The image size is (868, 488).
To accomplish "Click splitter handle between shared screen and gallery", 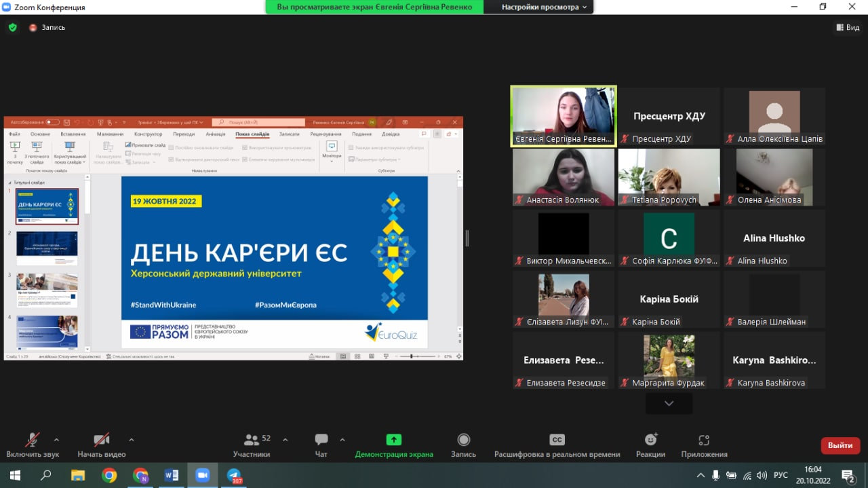I will click(x=467, y=238).
